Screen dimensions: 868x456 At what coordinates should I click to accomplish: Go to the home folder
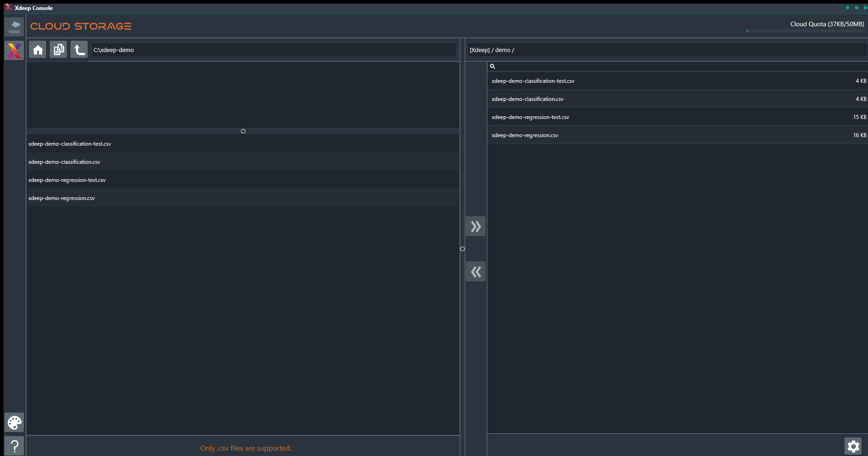pyautogui.click(x=38, y=50)
